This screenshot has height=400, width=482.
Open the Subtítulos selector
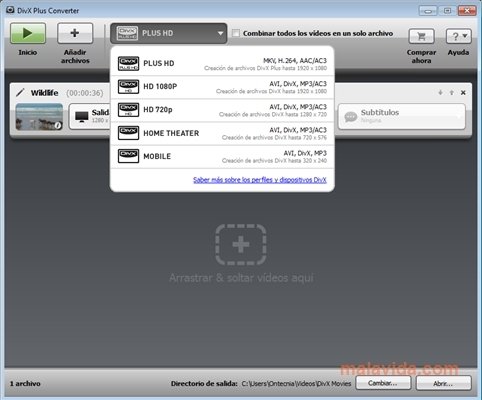[x=402, y=116]
